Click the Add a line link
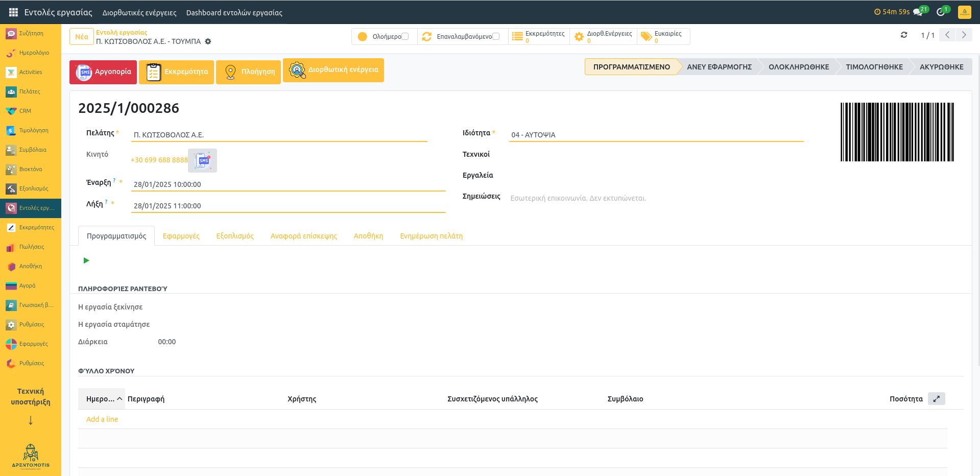This screenshot has height=476, width=980. coord(102,419)
